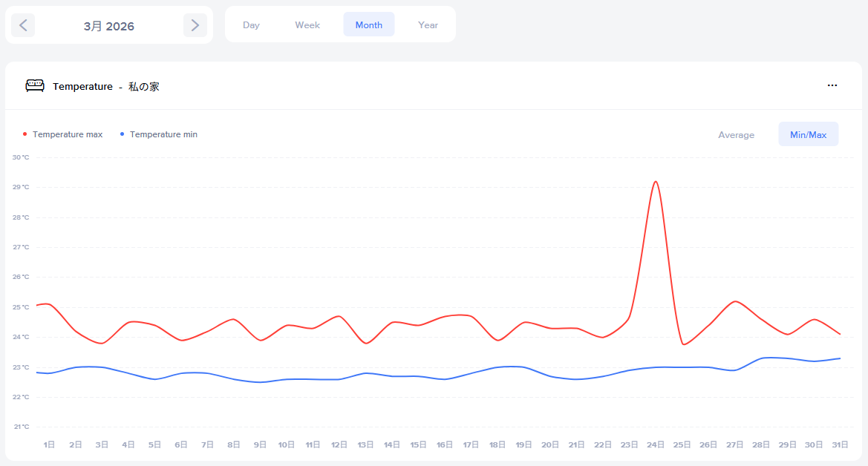The image size is (868, 466).
Task: Advance to the next month arrow
Action: coord(195,25)
